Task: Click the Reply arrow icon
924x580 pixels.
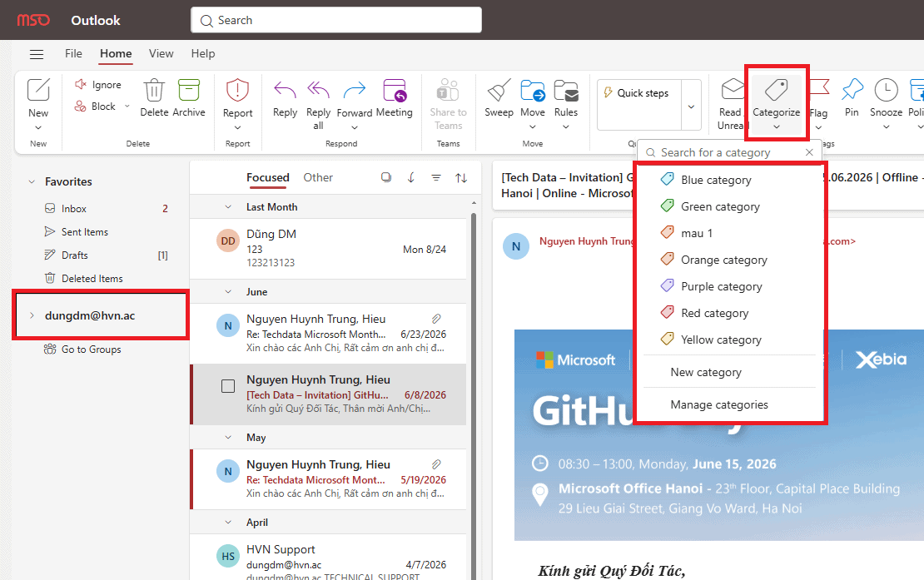Action: point(286,90)
